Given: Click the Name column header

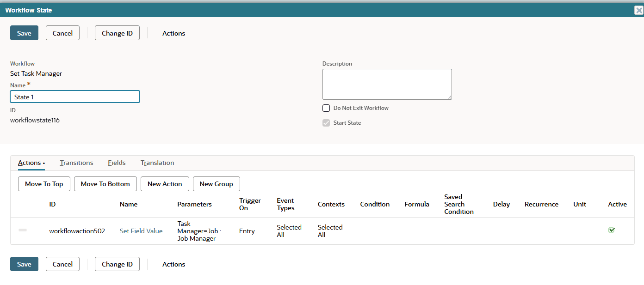Looking at the screenshot, I should pos(129,204).
